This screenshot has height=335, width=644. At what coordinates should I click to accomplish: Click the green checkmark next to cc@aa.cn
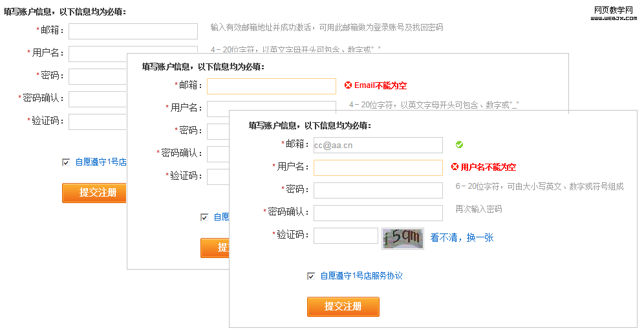[x=459, y=145]
